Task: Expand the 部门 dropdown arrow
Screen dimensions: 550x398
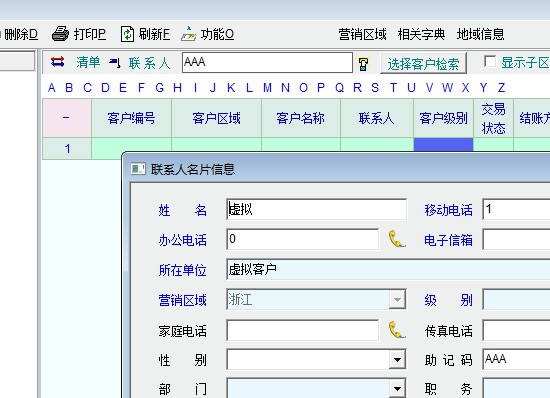Action: click(x=397, y=388)
